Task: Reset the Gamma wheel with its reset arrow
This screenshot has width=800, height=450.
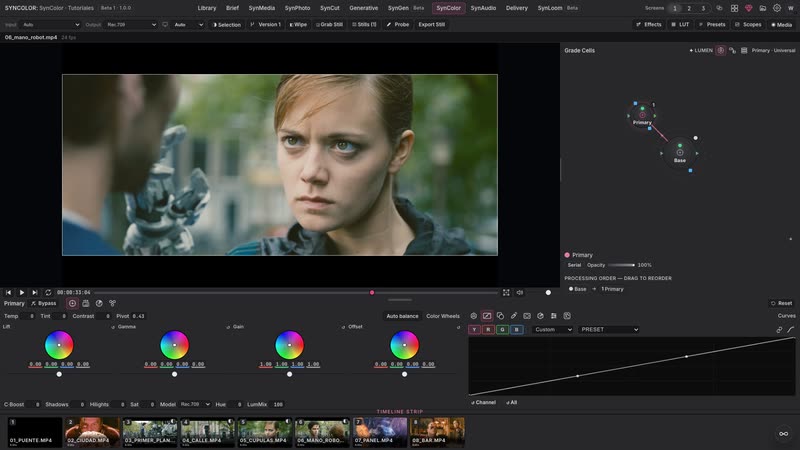Action: tap(228, 327)
